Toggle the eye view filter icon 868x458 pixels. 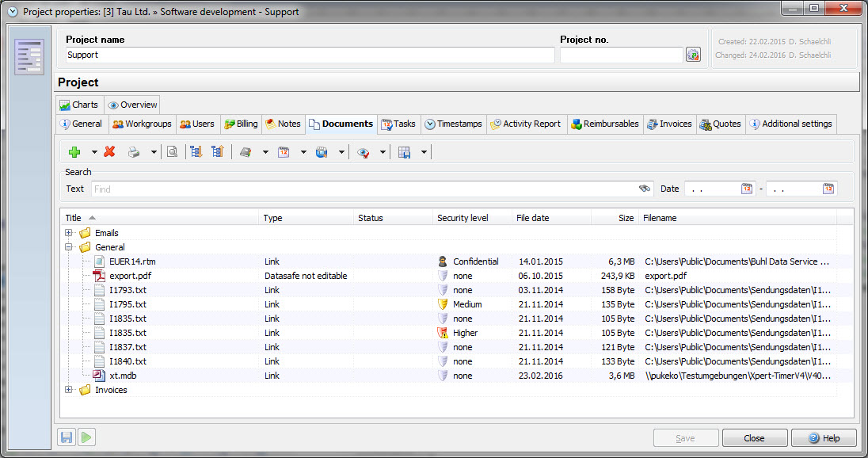[364, 152]
